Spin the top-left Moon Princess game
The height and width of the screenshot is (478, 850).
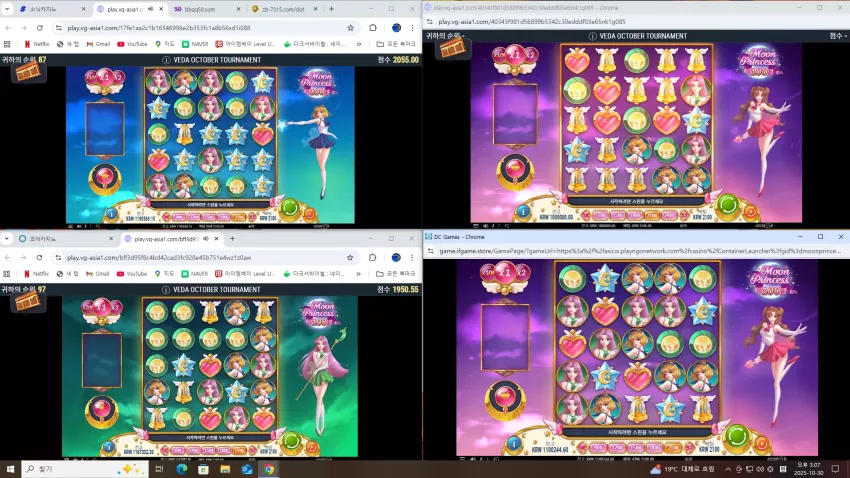click(290, 208)
